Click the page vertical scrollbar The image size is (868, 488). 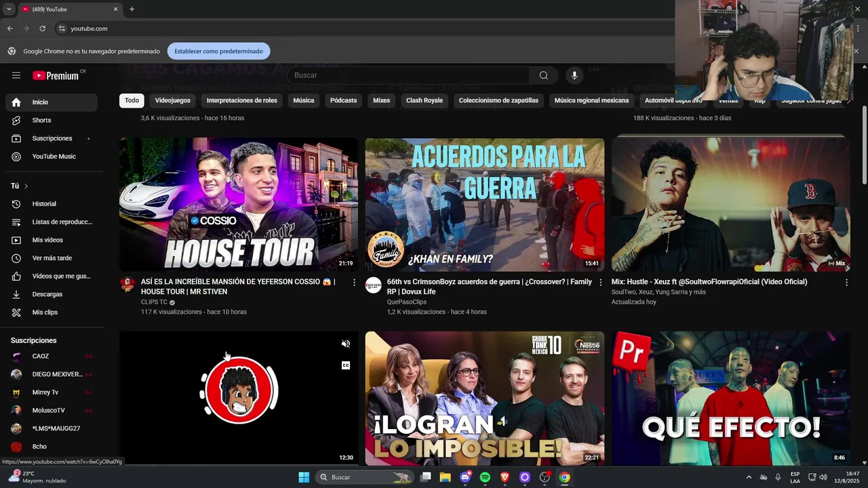tap(864, 146)
